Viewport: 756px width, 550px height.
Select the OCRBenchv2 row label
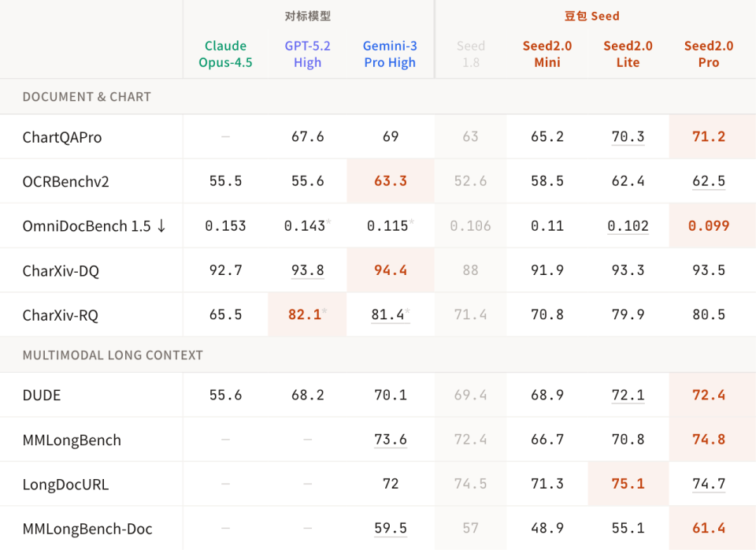pyautogui.click(x=66, y=181)
